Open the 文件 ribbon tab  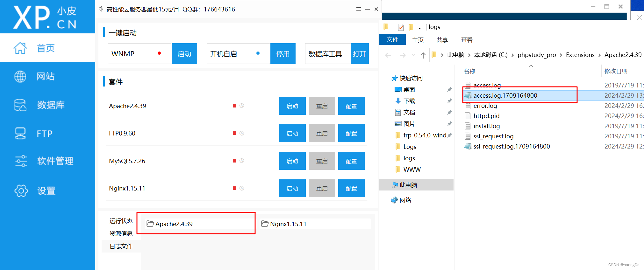[x=392, y=39]
